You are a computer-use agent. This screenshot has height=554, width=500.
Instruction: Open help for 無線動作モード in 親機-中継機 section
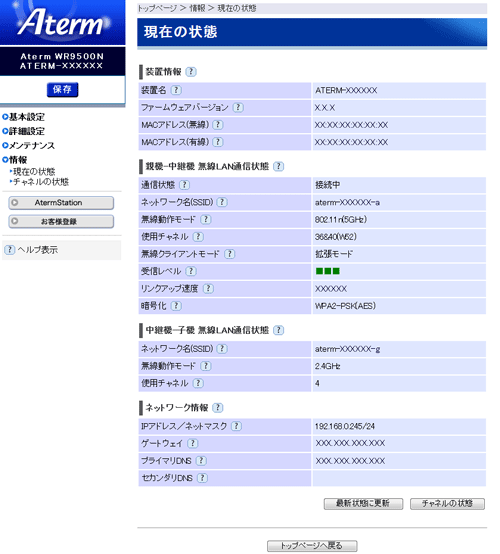[x=206, y=219]
